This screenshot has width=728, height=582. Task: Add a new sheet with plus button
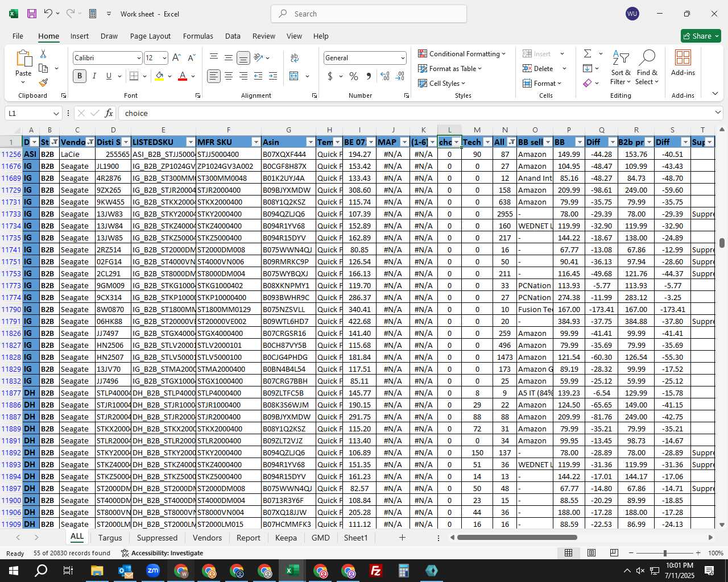pyautogui.click(x=402, y=538)
